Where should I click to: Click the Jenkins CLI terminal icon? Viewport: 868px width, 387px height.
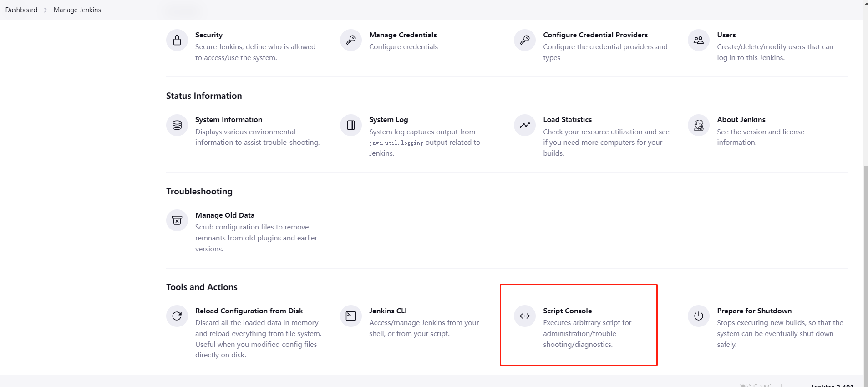[x=351, y=316]
